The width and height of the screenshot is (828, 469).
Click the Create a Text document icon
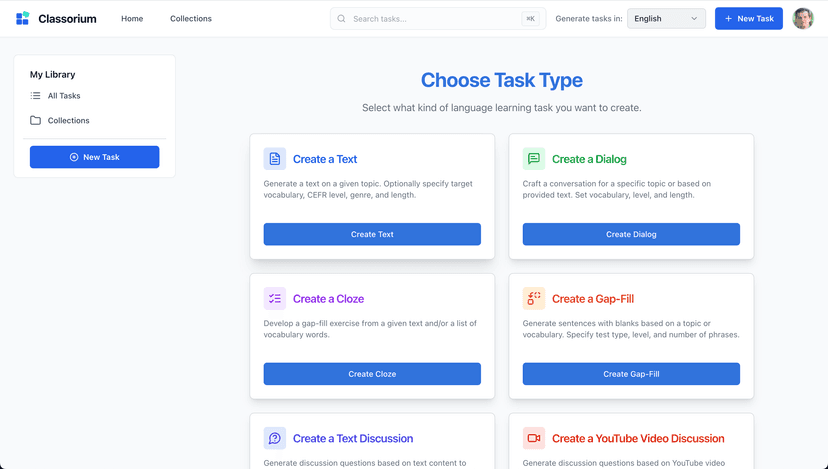click(274, 159)
